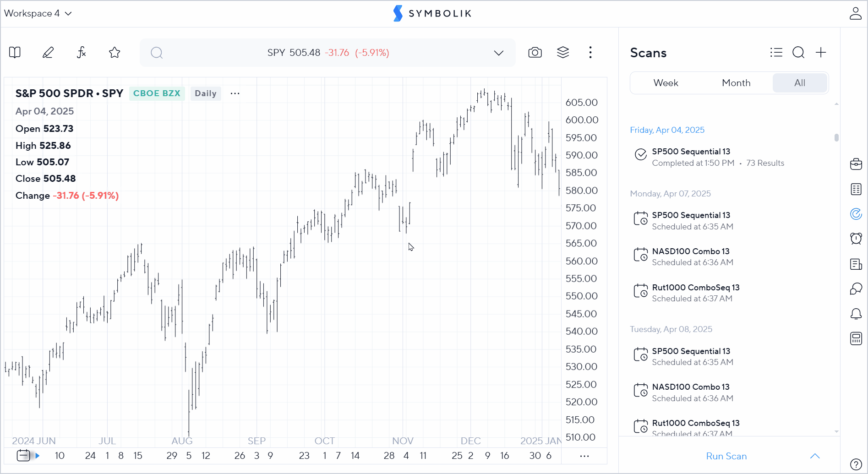Select the pencil drawing tool
This screenshot has height=474, width=868.
pyautogui.click(x=48, y=53)
